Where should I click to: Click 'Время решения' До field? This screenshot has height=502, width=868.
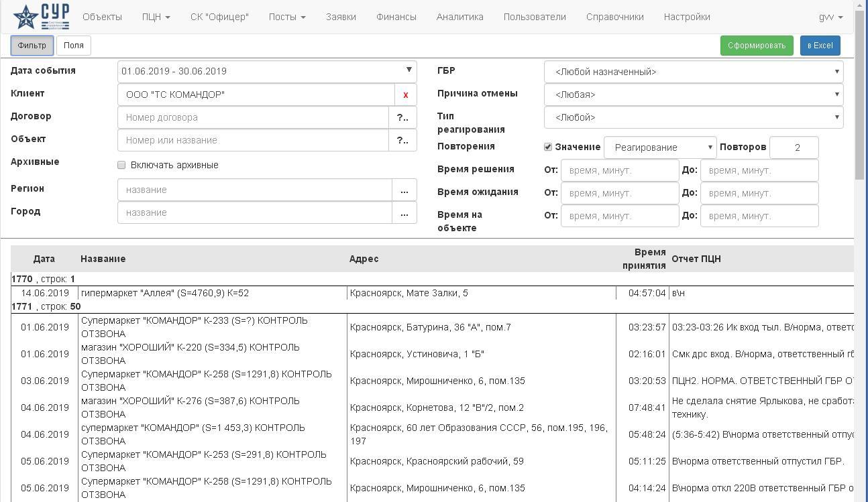tap(759, 170)
